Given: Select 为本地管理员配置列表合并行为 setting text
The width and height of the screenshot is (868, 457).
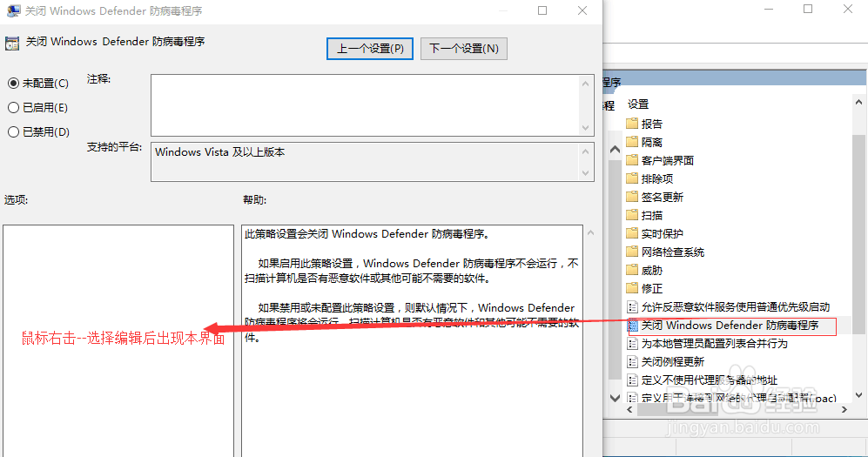Looking at the screenshot, I should (x=714, y=344).
